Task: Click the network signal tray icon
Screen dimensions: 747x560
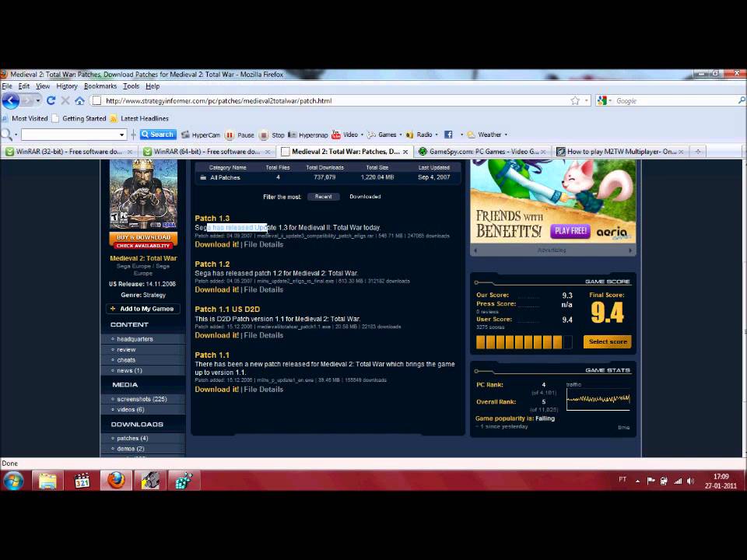Action: (678, 481)
